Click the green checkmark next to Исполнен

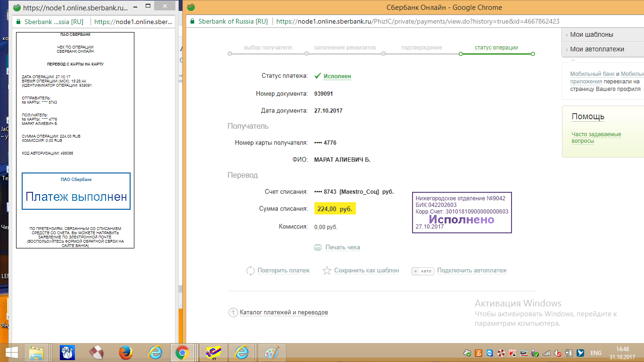click(x=318, y=76)
